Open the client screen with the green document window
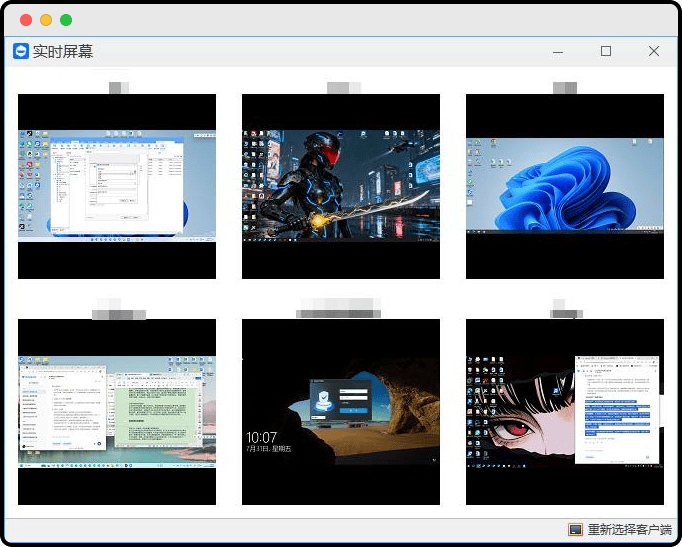This screenshot has width=682, height=547. (x=117, y=412)
